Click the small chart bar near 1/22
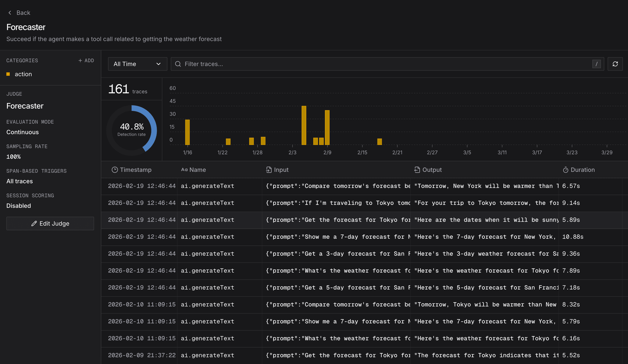 click(x=228, y=142)
